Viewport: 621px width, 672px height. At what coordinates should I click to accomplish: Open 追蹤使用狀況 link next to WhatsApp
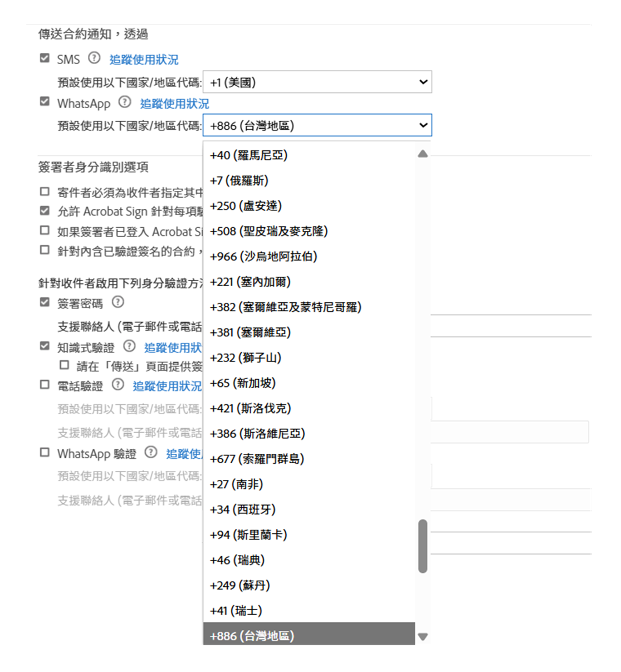click(174, 104)
